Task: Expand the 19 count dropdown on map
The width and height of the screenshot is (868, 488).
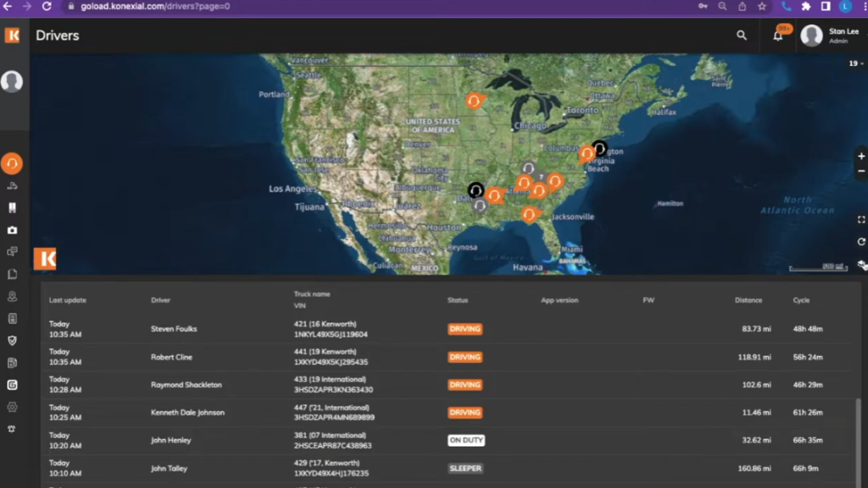Action: [856, 64]
